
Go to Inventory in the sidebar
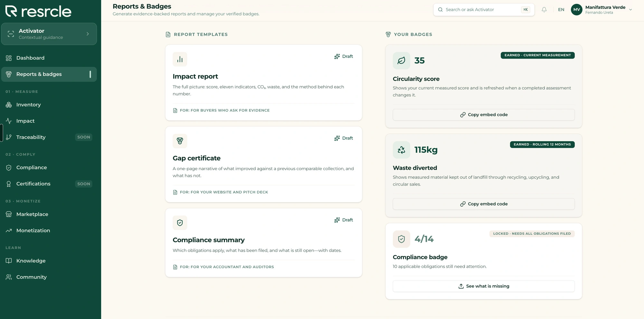(49, 105)
